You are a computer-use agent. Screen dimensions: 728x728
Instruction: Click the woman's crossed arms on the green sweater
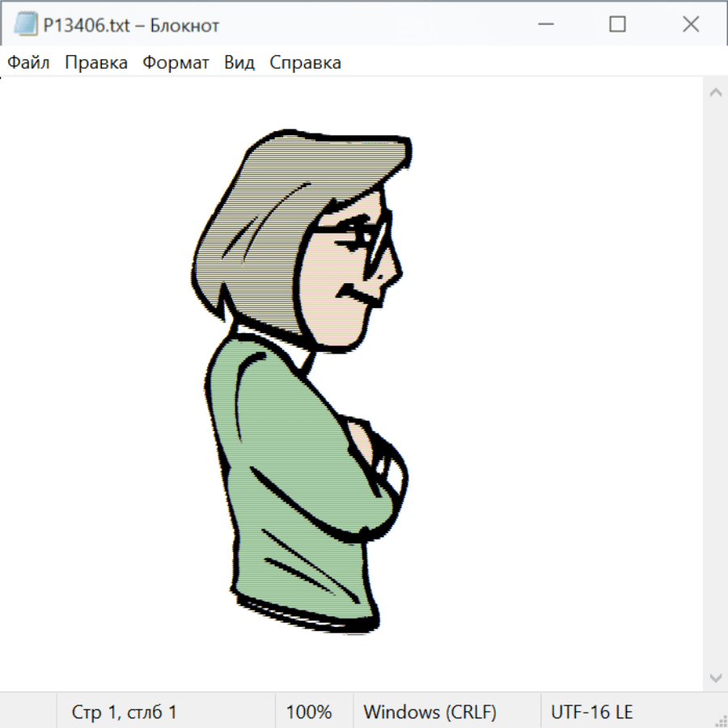pos(368,469)
